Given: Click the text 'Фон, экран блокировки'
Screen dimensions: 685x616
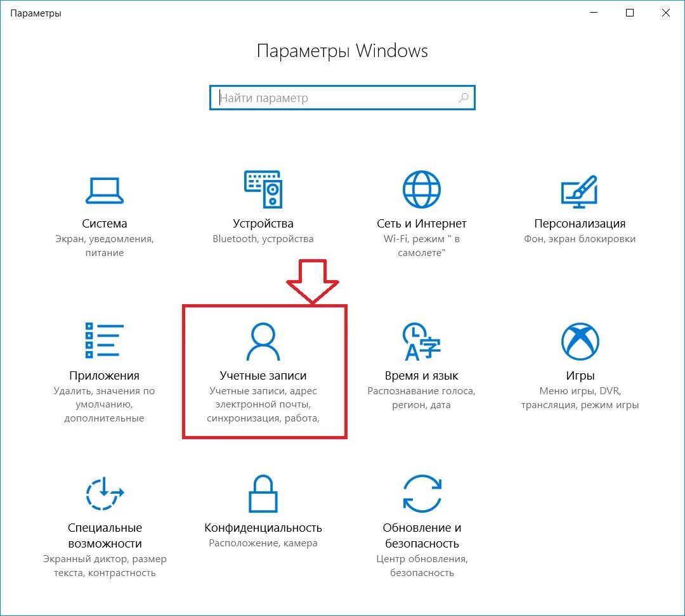Looking at the screenshot, I should tap(580, 239).
